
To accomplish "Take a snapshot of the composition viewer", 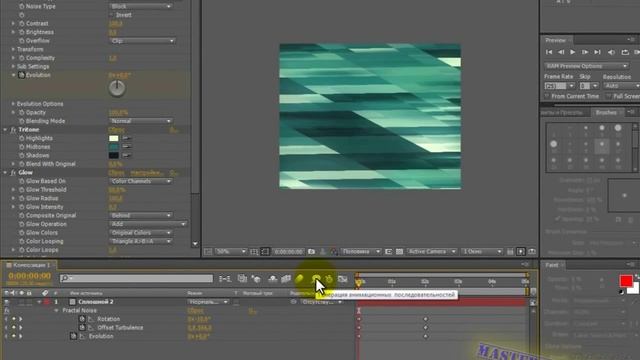I will point(311,252).
